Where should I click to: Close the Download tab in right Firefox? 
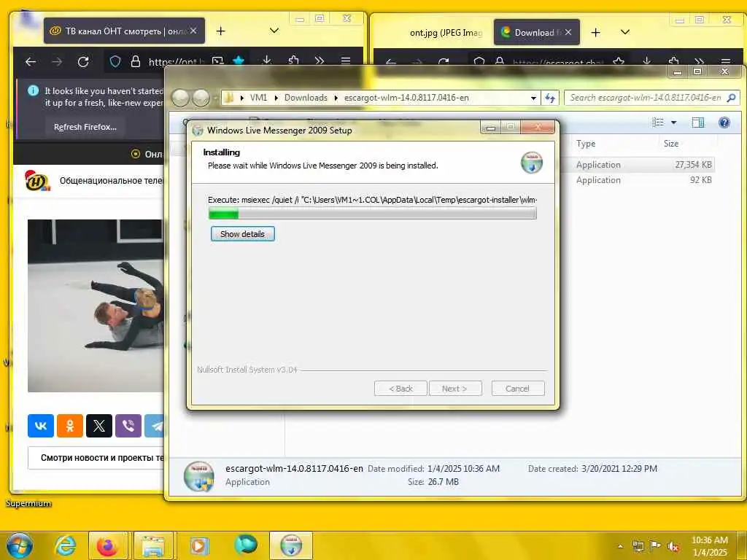[568, 32]
